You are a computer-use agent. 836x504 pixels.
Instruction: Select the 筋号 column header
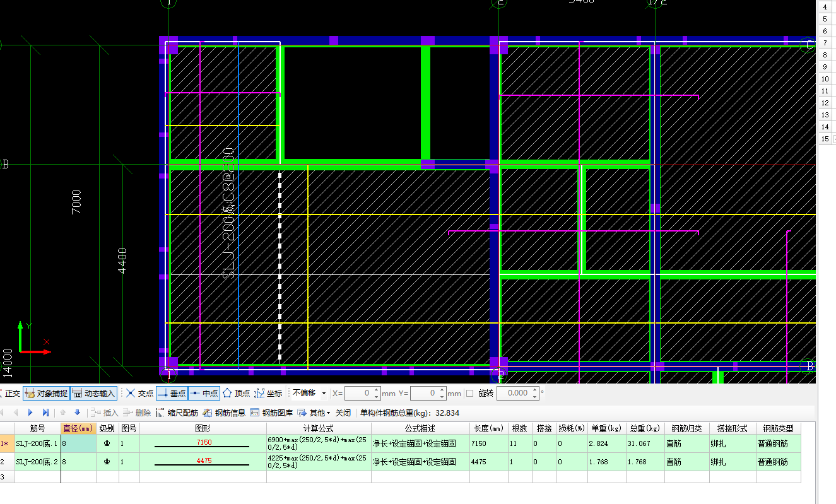(x=37, y=428)
